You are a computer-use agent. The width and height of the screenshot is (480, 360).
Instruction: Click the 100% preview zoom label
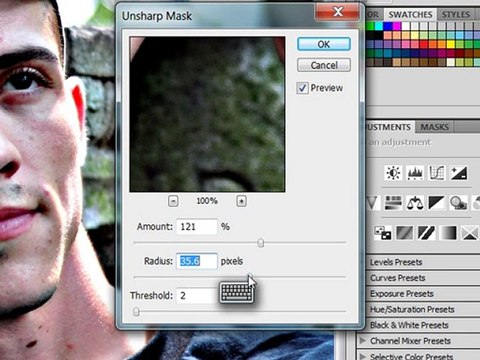tap(207, 201)
